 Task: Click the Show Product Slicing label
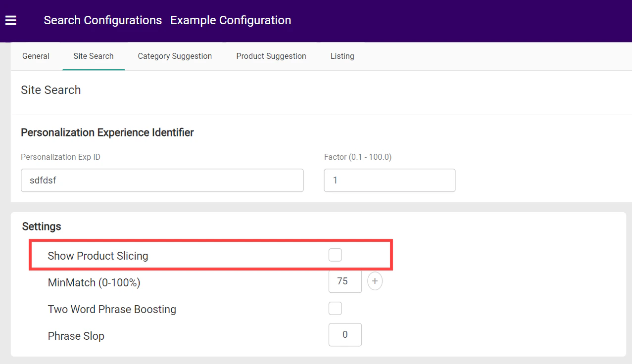click(x=98, y=256)
